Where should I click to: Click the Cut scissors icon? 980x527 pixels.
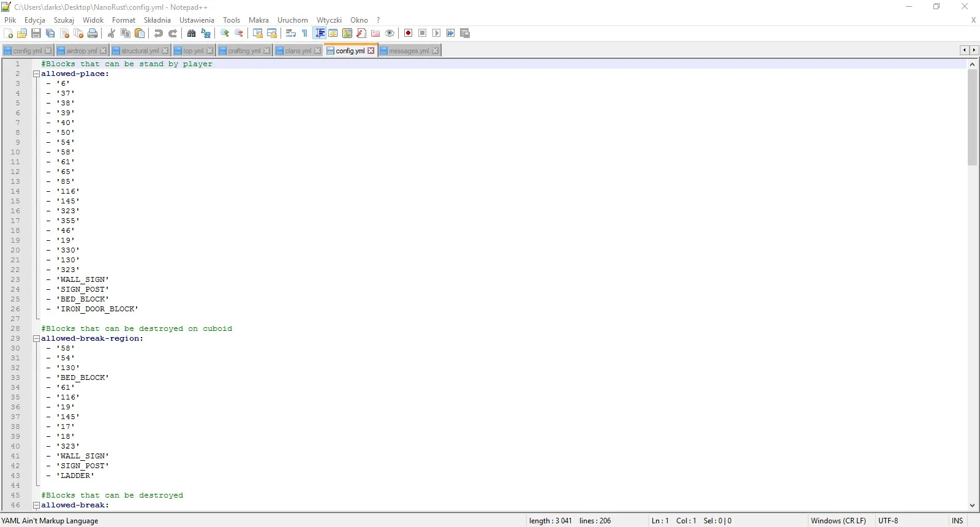[x=111, y=33]
